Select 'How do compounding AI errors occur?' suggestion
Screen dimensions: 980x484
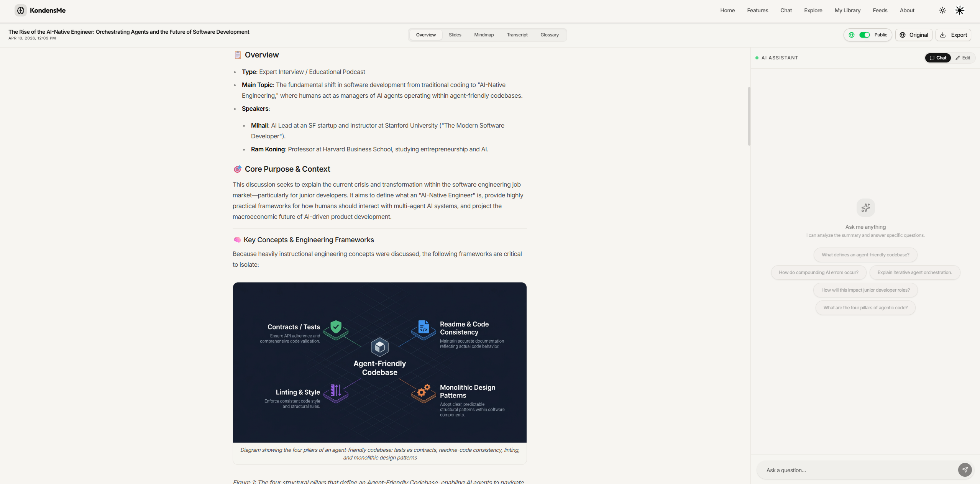coord(818,272)
